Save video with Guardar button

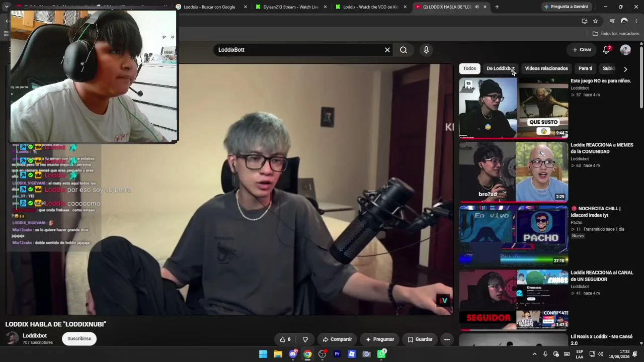click(x=420, y=339)
